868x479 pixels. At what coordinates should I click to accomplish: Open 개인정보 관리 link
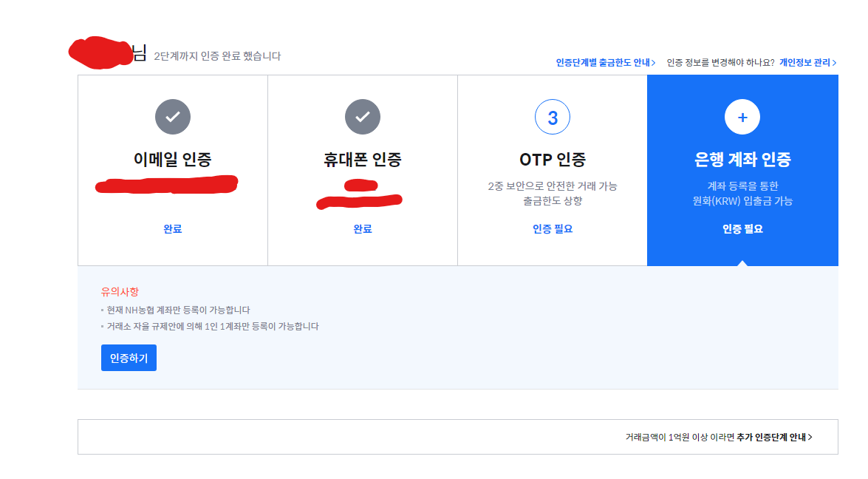[x=807, y=63]
